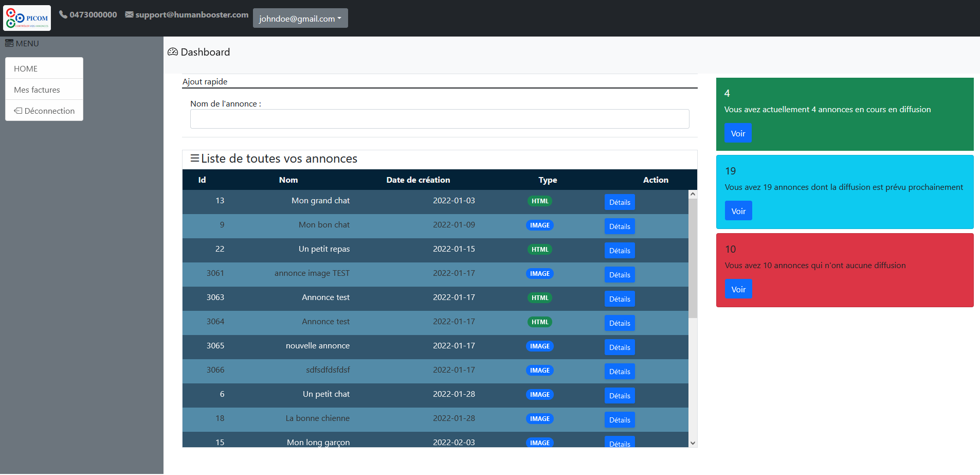The width and height of the screenshot is (980, 475).
Task: Click the HTML badge for Mon grand chat
Action: [x=539, y=201]
